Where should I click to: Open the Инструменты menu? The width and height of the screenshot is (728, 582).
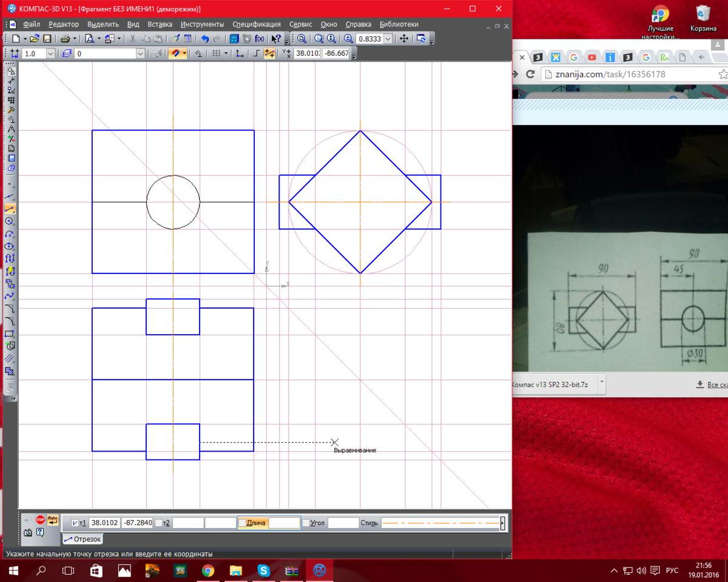pos(202,24)
